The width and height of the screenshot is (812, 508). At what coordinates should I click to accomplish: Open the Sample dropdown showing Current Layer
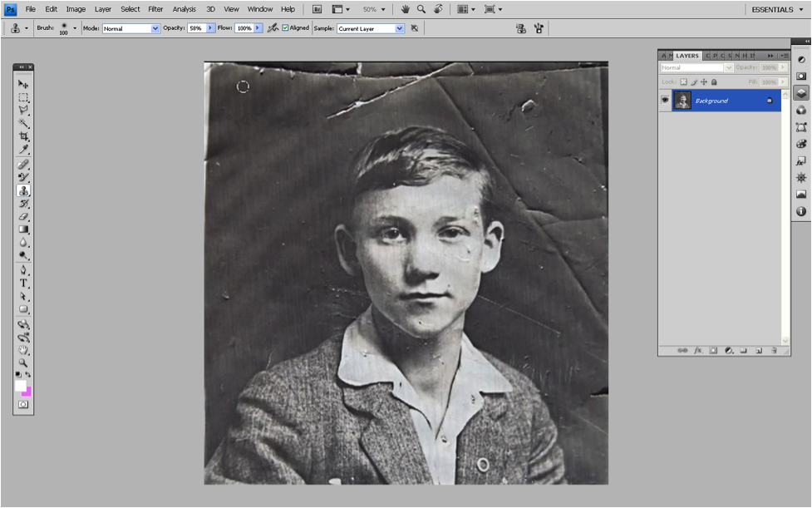point(370,28)
